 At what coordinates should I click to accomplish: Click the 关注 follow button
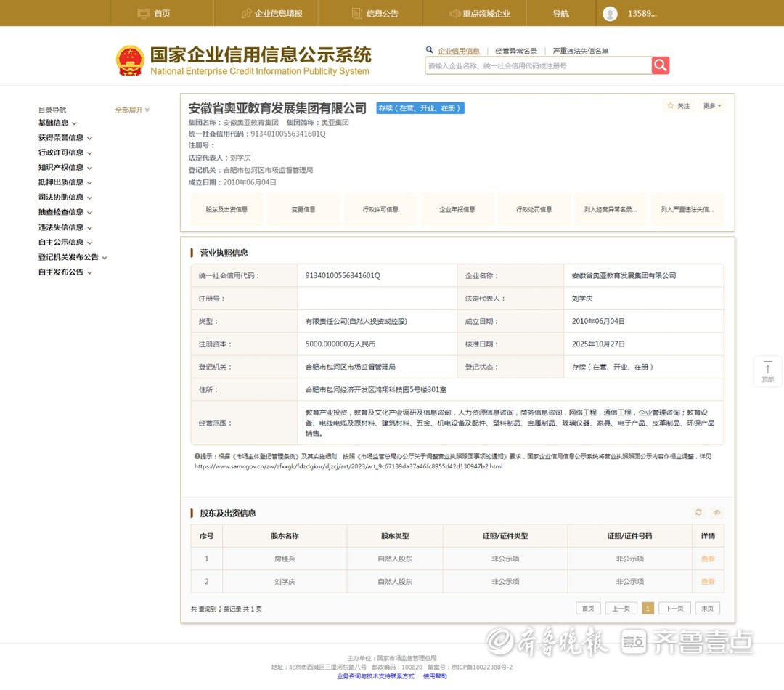pos(679,105)
